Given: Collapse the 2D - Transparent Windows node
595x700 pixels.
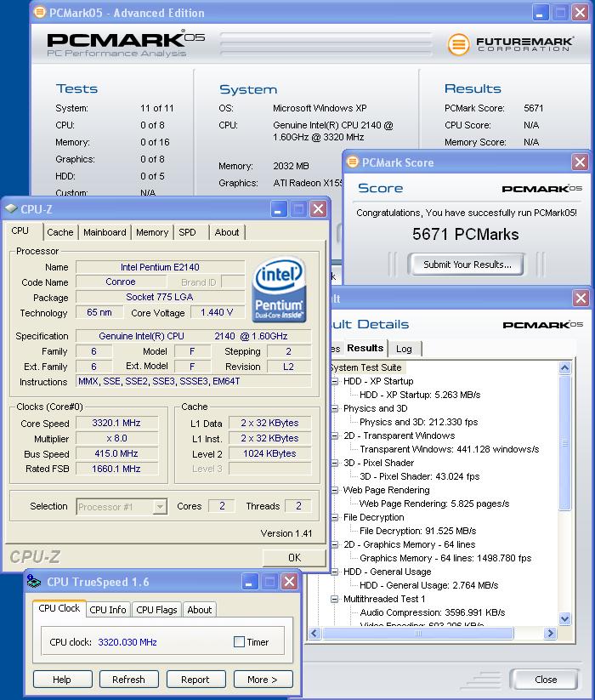Looking at the screenshot, I should pyautogui.click(x=335, y=435).
